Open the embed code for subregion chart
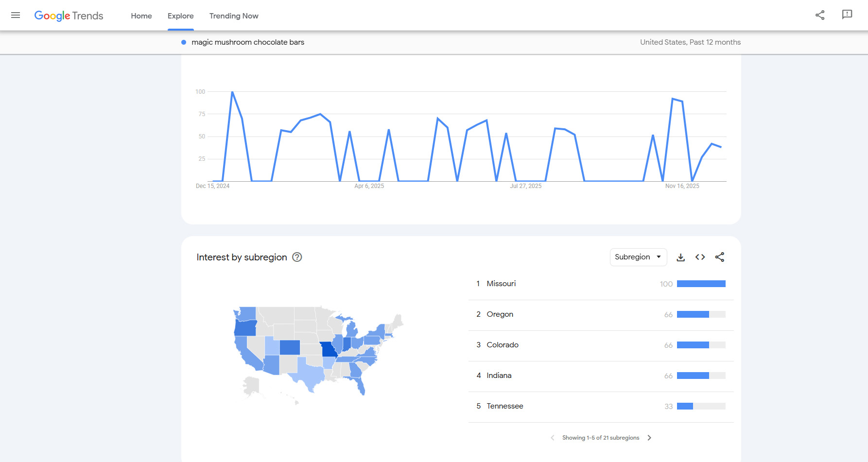Screen dimensions: 868x462 (x=700, y=257)
